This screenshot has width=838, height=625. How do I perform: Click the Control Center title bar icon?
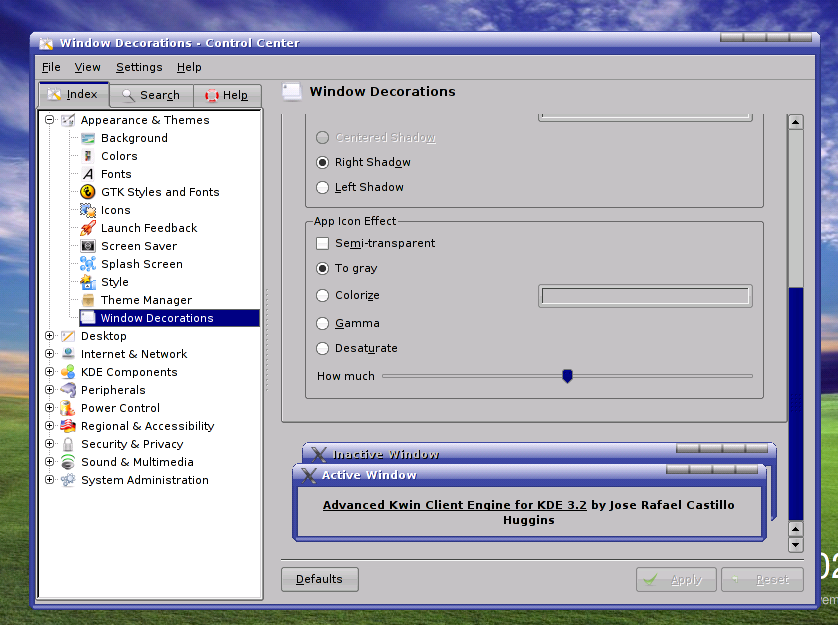tap(46, 43)
